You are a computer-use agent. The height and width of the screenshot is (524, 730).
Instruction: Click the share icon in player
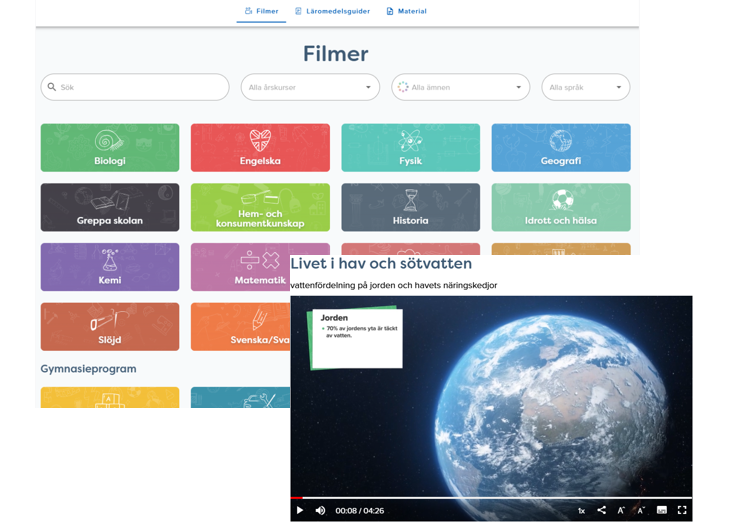[601, 510]
